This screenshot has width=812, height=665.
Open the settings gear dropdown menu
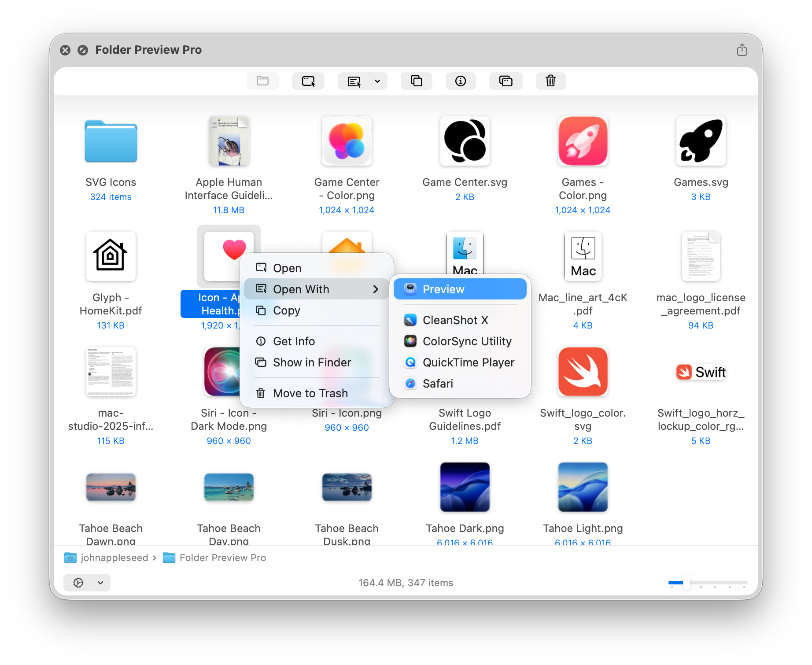point(87,583)
